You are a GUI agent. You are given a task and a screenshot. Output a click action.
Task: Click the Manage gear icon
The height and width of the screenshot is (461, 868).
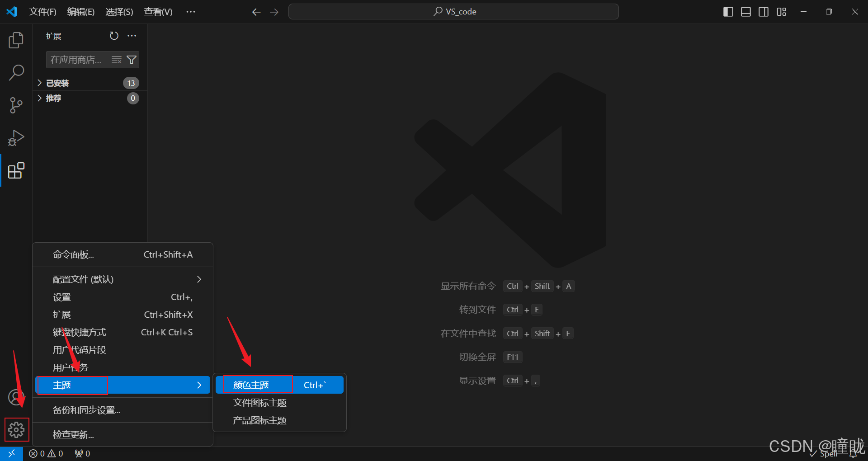tap(17, 429)
